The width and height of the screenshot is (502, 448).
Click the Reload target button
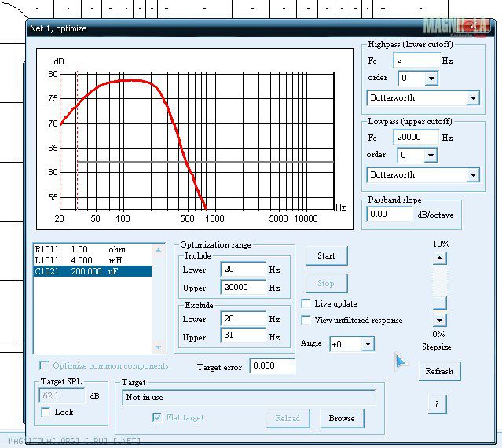288,419
